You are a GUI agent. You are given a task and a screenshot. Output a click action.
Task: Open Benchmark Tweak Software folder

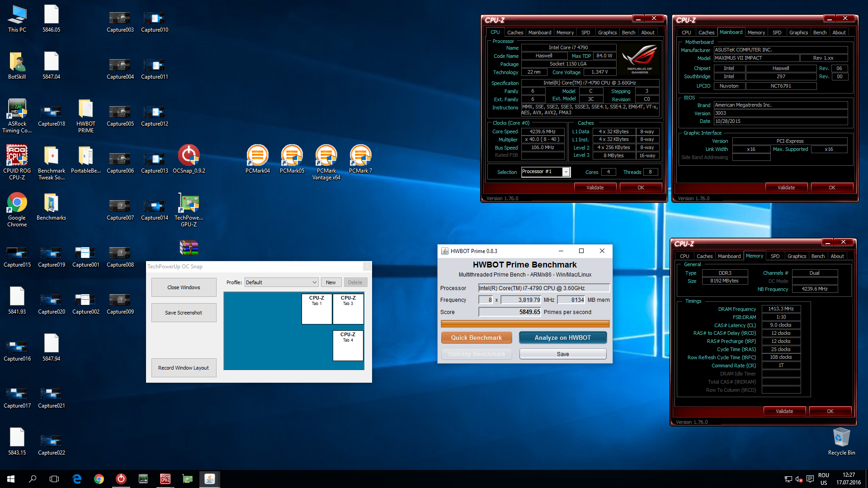pos(52,163)
